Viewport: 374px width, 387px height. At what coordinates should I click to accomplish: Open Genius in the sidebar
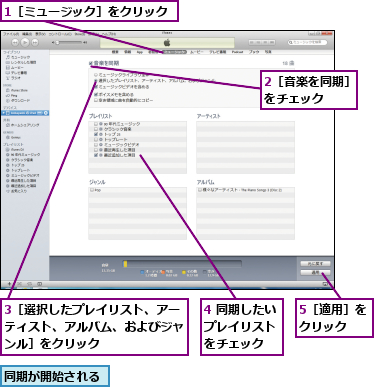[13, 137]
